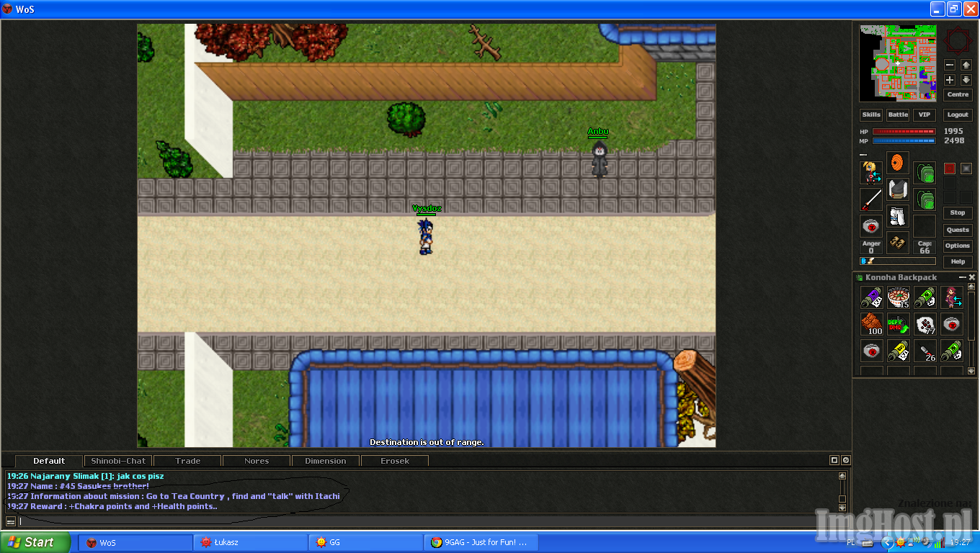Click the chat log scroll up arrow
Image resolution: width=980 pixels, height=553 pixels.
[x=842, y=476]
